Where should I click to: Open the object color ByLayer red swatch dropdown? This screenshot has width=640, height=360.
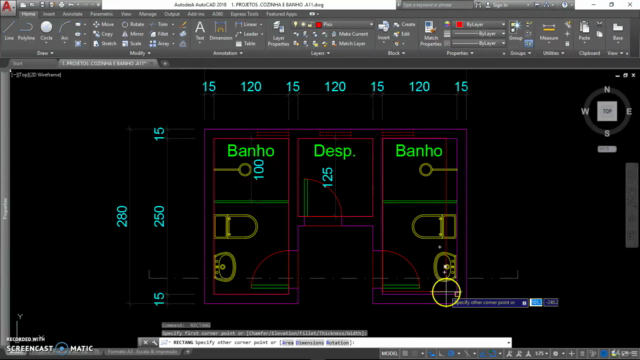[x=480, y=24]
